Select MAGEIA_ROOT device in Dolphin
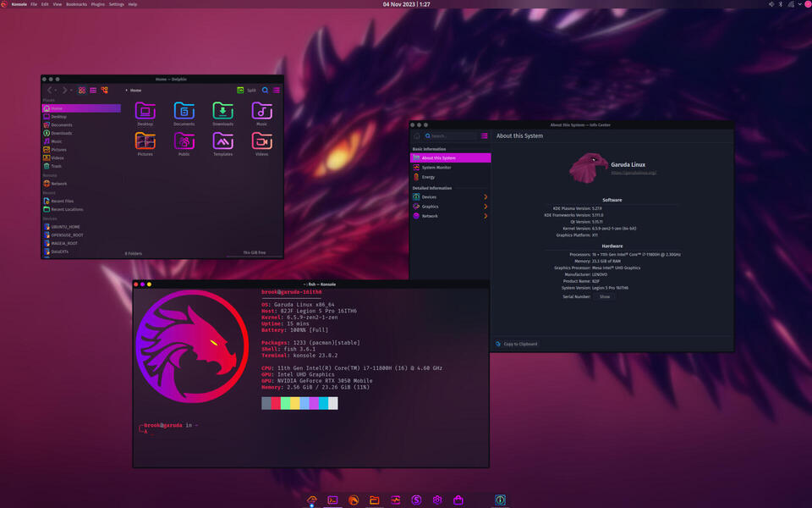This screenshot has height=508, width=812. (81, 243)
